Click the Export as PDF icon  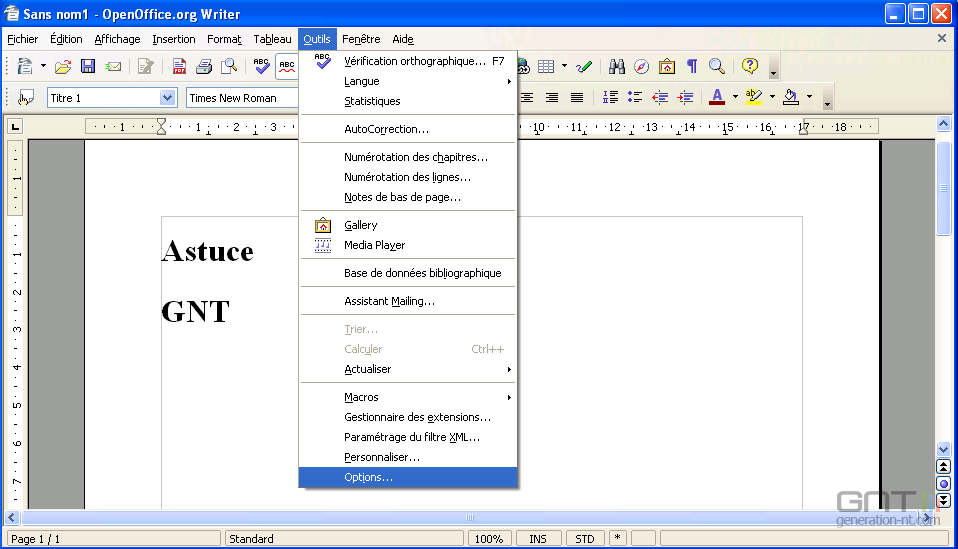(x=179, y=67)
